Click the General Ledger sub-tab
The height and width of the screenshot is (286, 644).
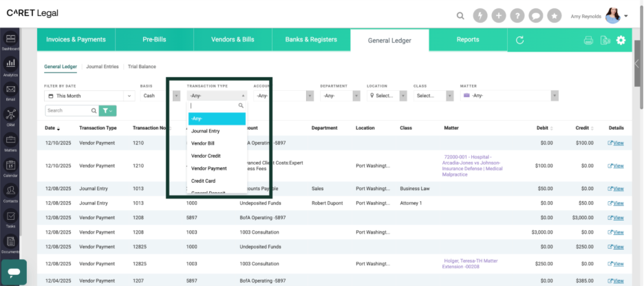tap(61, 67)
